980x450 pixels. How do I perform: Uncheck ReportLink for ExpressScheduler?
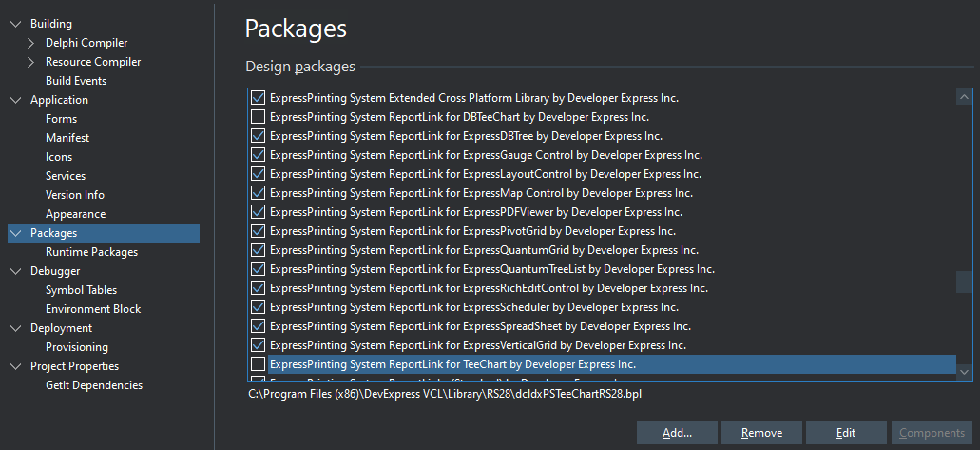[258, 307]
